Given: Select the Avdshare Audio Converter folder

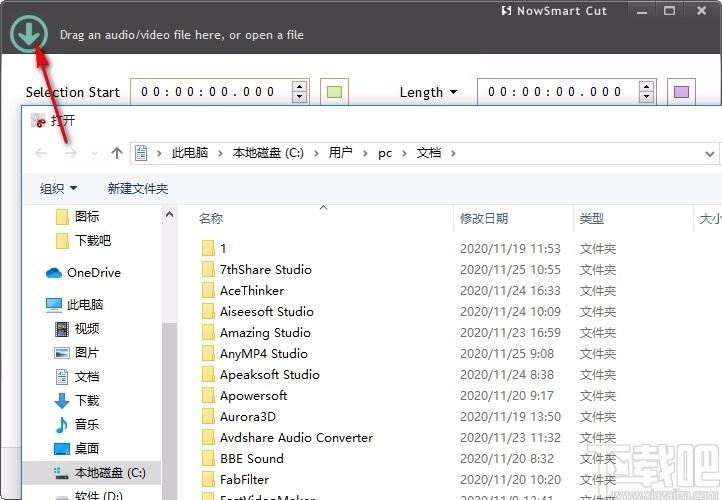Looking at the screenshot, I should click(x=296, y=437).
